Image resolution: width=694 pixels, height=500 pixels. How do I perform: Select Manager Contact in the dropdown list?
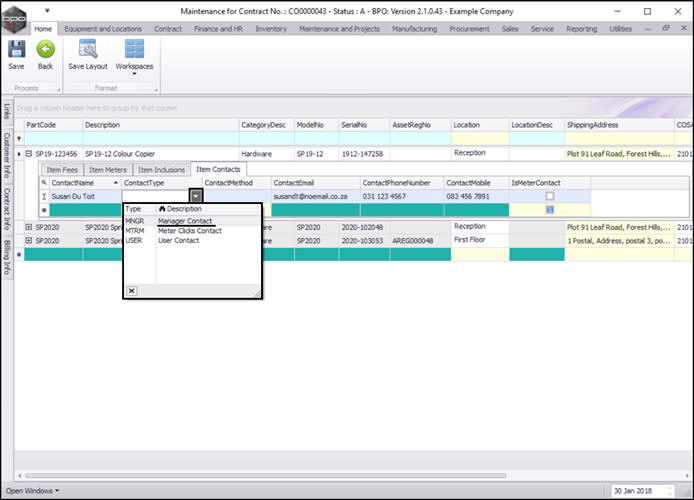192,221
